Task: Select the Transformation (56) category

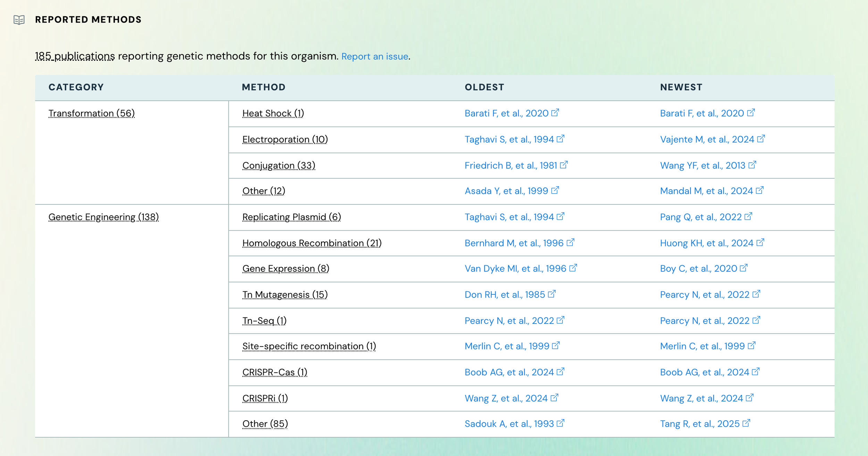Action: (92, 113)
